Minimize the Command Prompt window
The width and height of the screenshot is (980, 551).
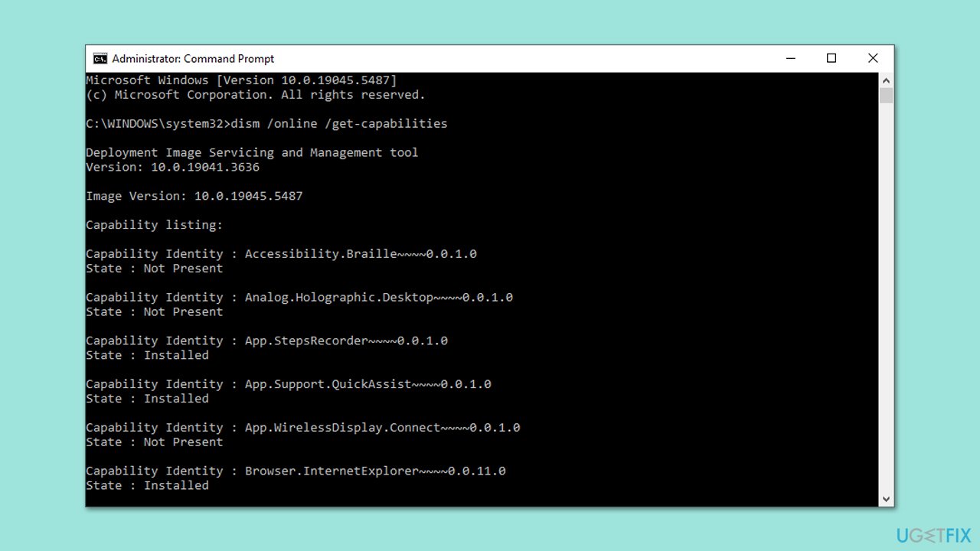point(790,58)
